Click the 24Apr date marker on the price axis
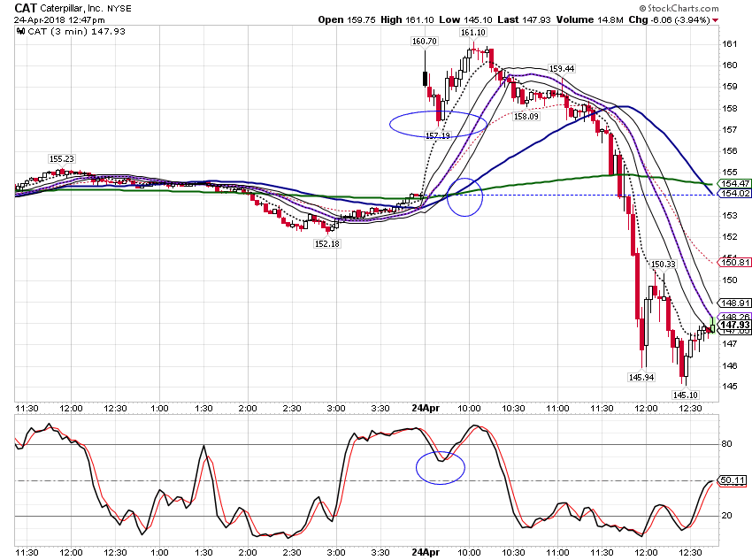Image resolution: width=752 pixels, height=560 pixels. pyautogui.click(x=426, y=408)
